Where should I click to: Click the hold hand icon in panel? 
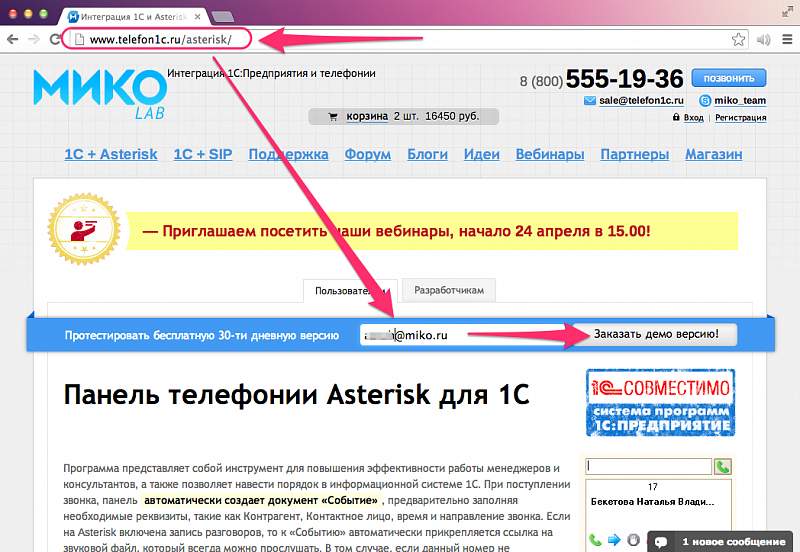click(x=633, y=540)
